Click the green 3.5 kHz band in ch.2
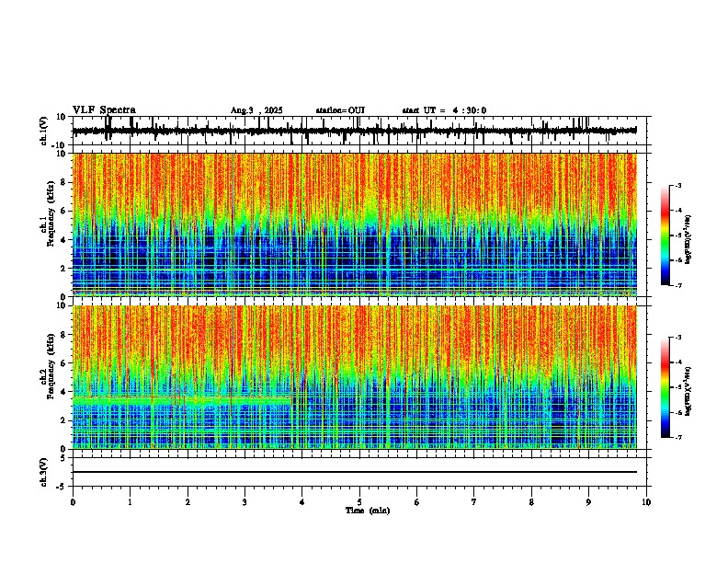Viewport: 728px width, 563px height. point(182,399)
